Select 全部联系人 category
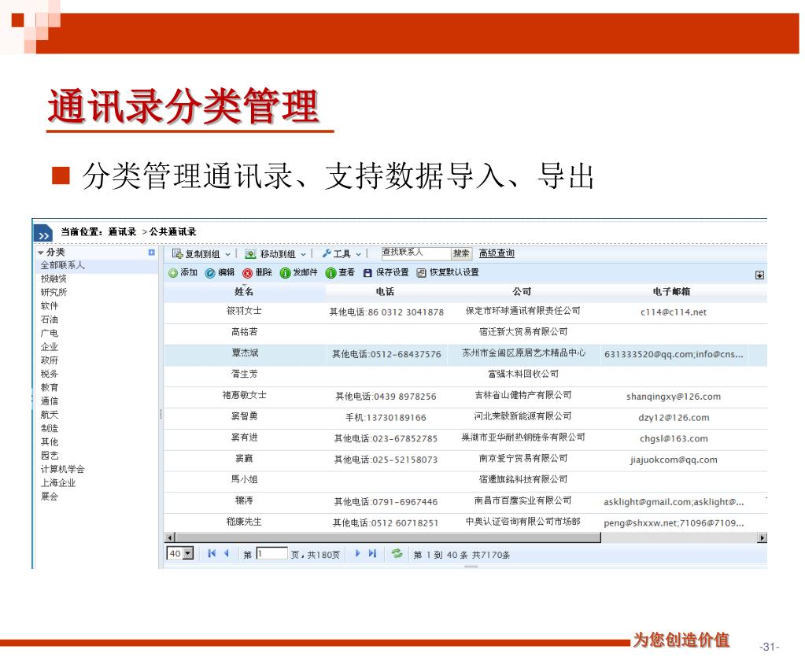The image size is (805, 672). tap(63, 265)
